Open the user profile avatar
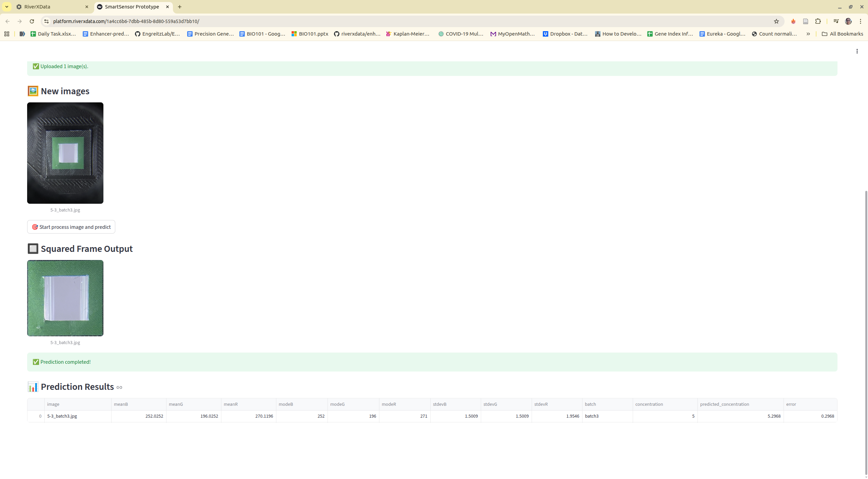This screenshot has width=868, height=479. pyautogui.click(x=848, y=21)
